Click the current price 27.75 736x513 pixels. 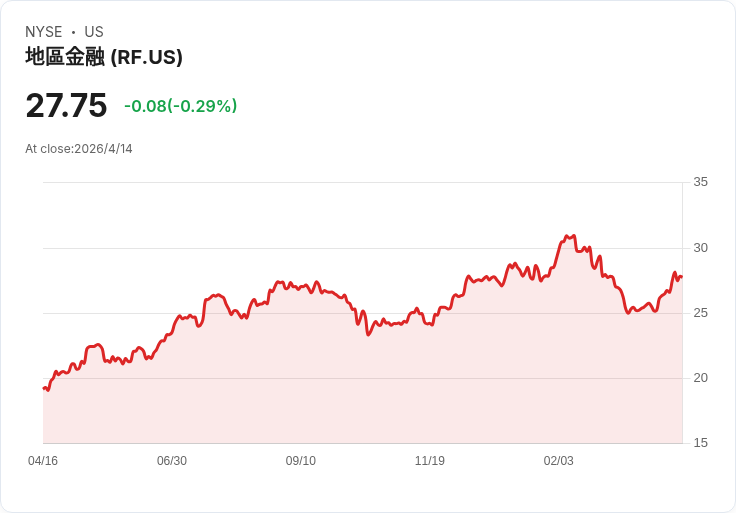coord(66,106)
